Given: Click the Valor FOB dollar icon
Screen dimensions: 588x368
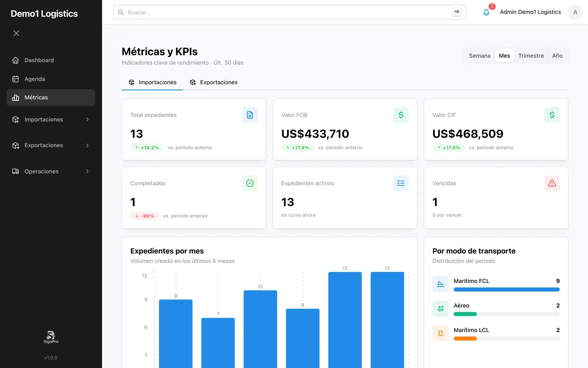Looking at the screenshot, I should (401, 115).
